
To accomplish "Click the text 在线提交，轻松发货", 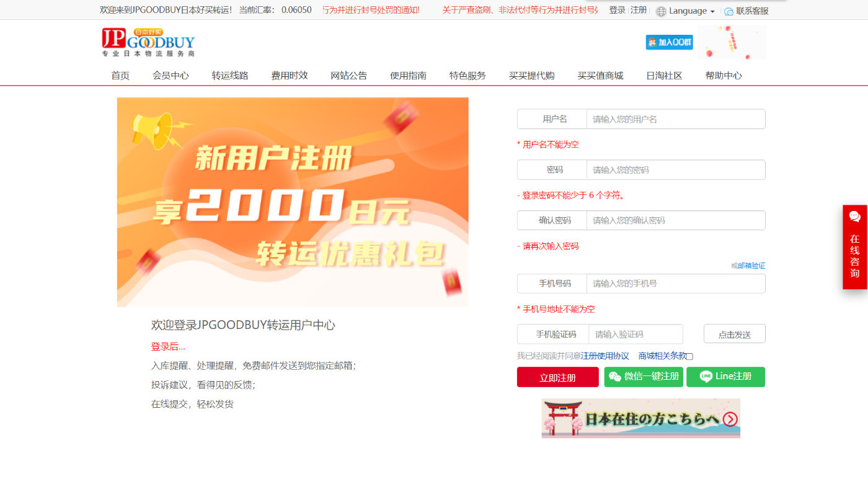I will 192,405.
